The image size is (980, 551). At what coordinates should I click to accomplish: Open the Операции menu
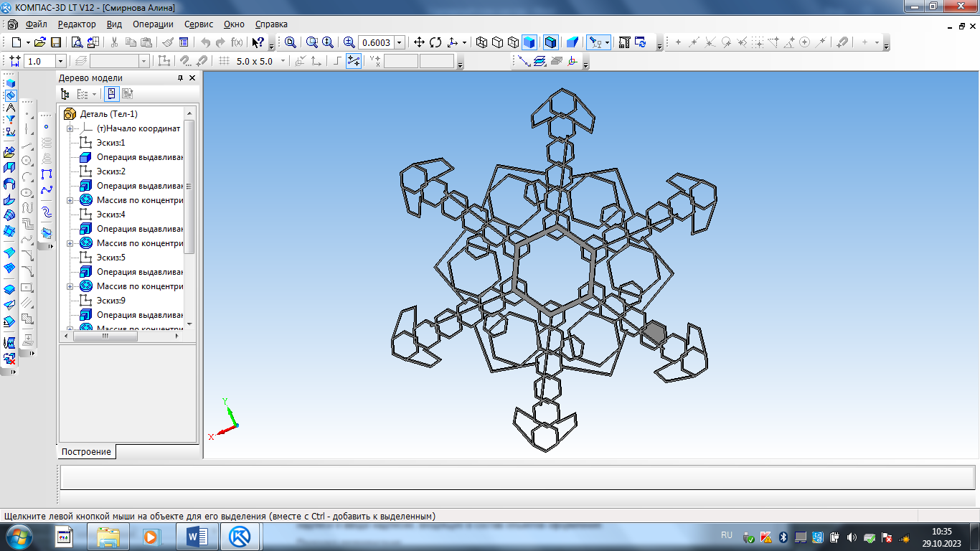click(x=153, y=24)
